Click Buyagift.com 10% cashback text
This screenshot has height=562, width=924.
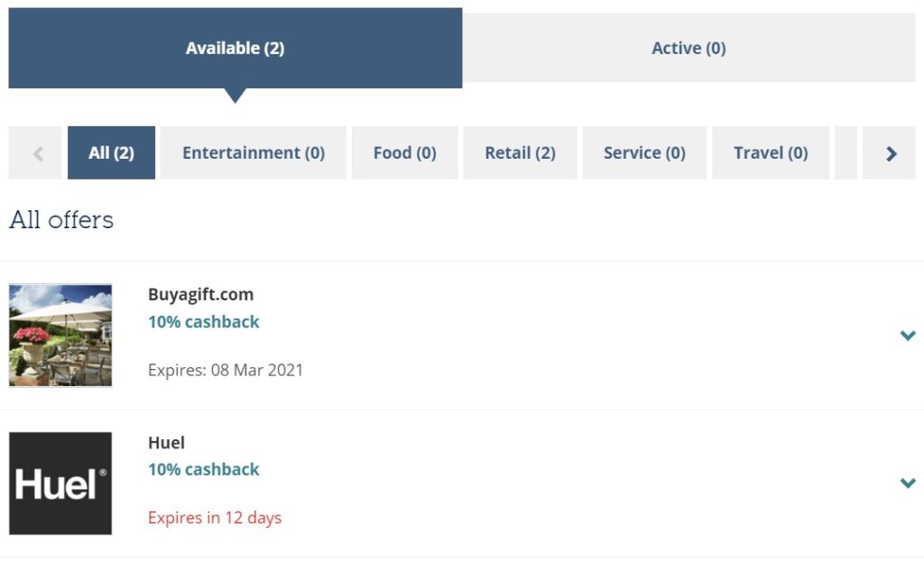[203, 322]
